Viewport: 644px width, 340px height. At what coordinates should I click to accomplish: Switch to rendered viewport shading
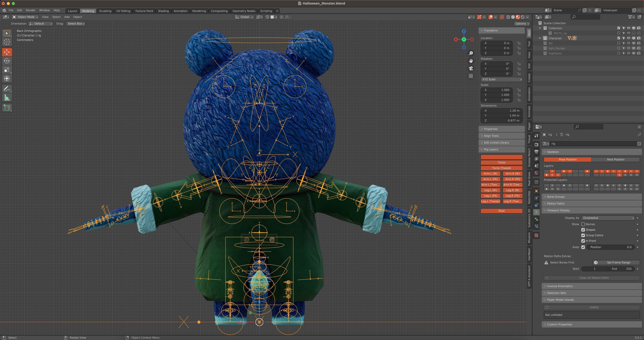pyautogui.click(x=522, y=17)
